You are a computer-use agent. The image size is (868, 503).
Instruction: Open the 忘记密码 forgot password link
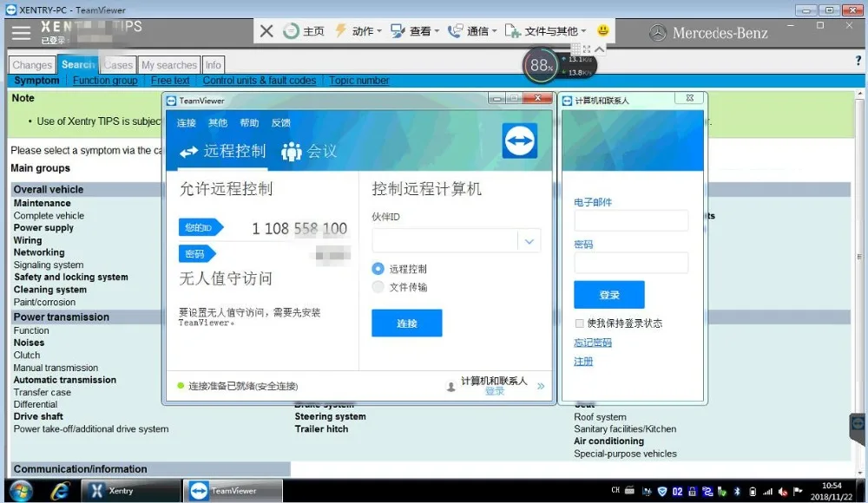tap(593, 343)
